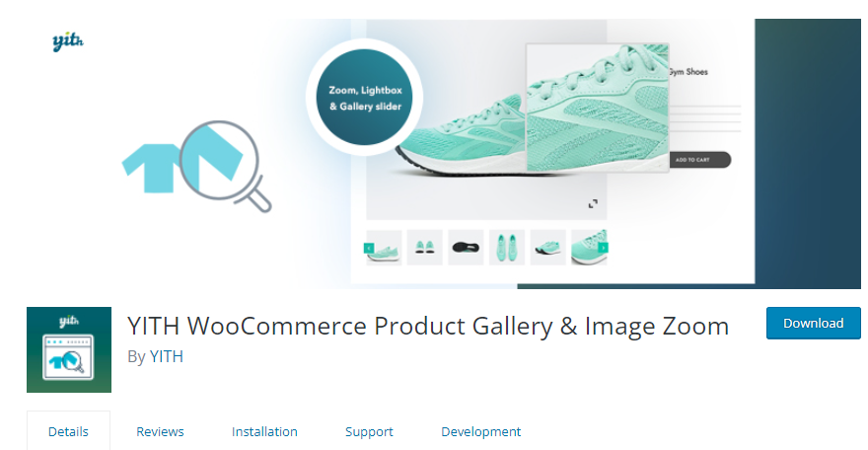
Task: Click the blue t-shirt graphic
Action: 152,168
